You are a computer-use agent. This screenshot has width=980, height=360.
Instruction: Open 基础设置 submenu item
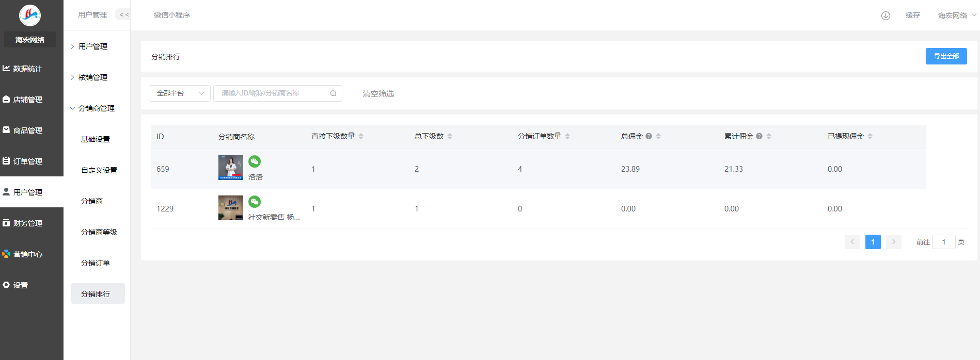tap(96, 139)
